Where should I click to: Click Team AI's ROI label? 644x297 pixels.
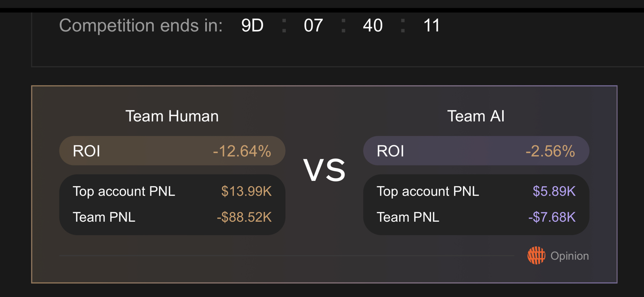pos(390,151)
